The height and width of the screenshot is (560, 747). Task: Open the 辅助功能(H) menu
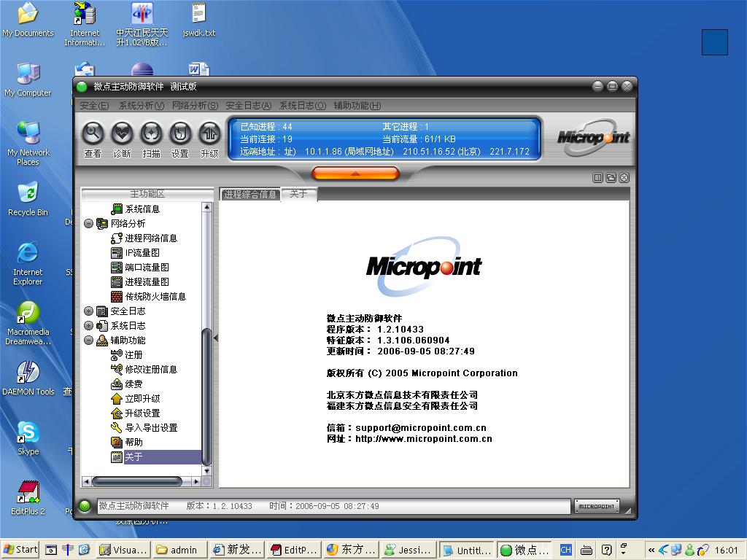coord(357,106)
